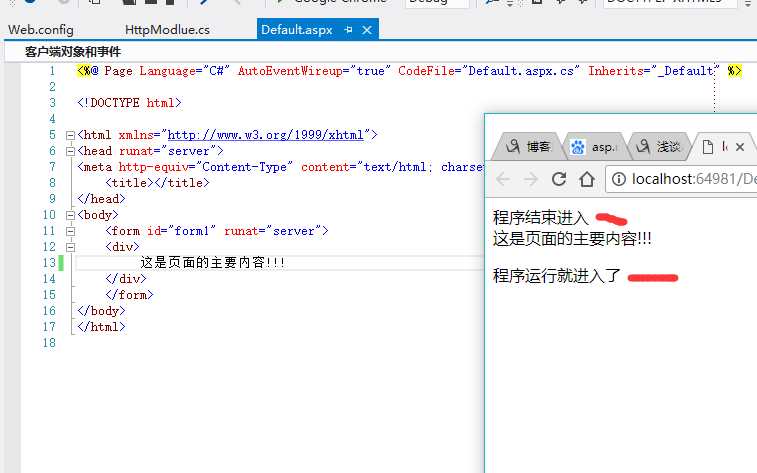The image size is (757, 473).
Task: Switch to the HttpModlue.cs tab
Action: [x=167, y=29]
